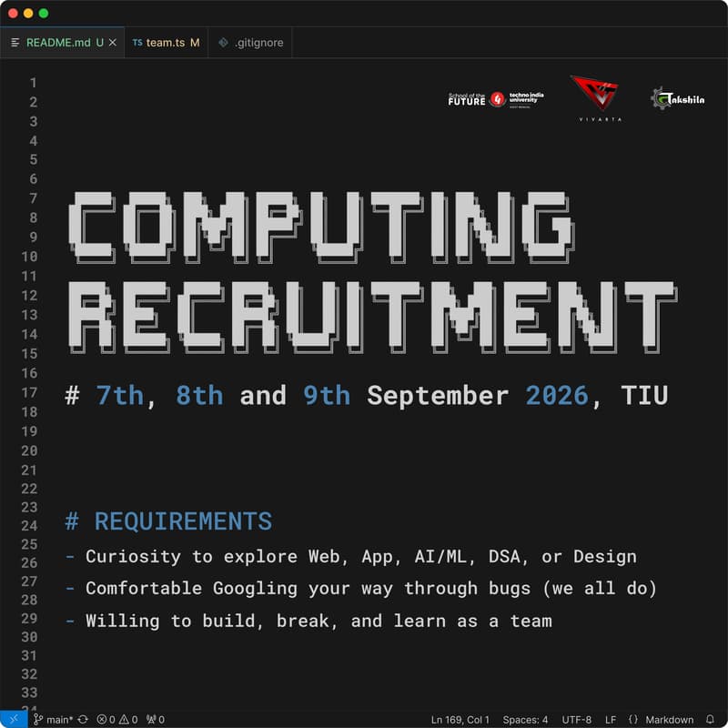Screen dimensions: 728x728
Task: Click the RECRUITMENT headline text
Action: [373, 317]
